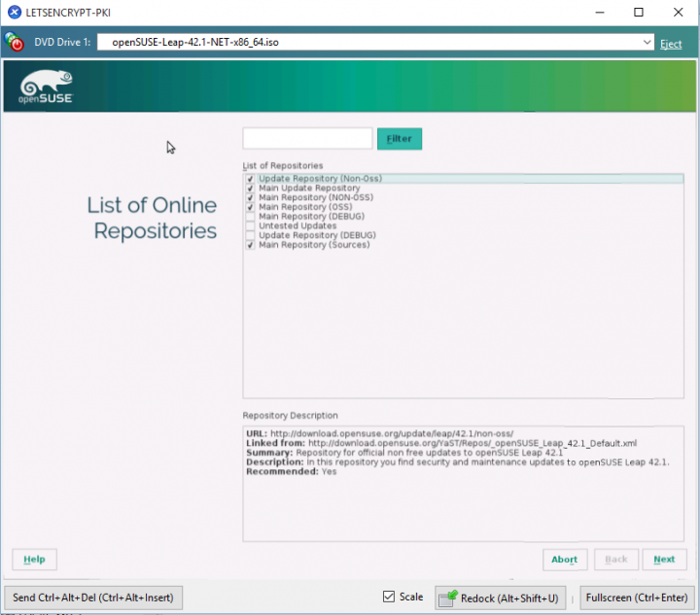This screenshot has height=615, width=700.
Task: Abort the installation
Action: 564,560
